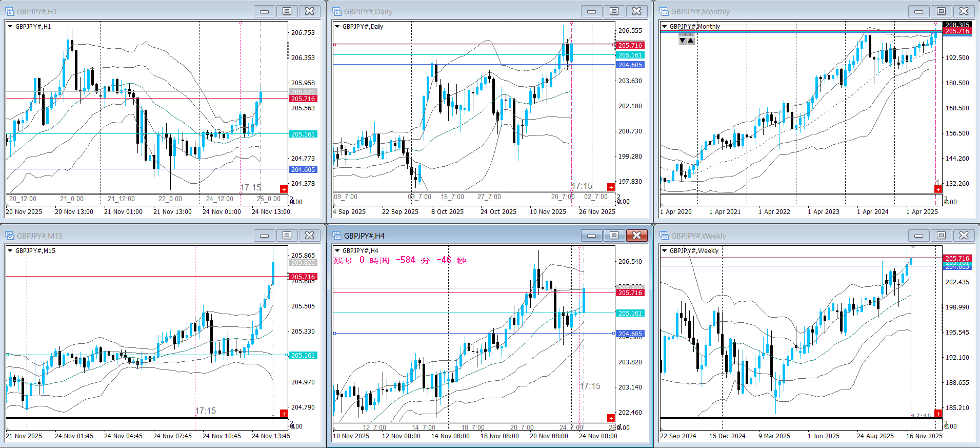Expand the triangle beside GBPJPY#,Daily chart label
Screen dimensions: 980x448
[x=337, y=27]
